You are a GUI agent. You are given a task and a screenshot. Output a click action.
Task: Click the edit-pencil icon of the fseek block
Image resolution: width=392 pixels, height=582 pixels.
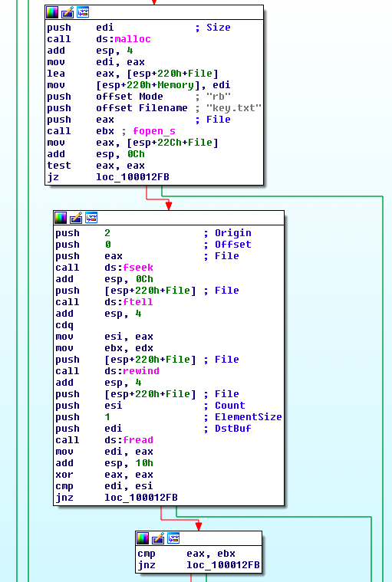(x=76, y=218)
